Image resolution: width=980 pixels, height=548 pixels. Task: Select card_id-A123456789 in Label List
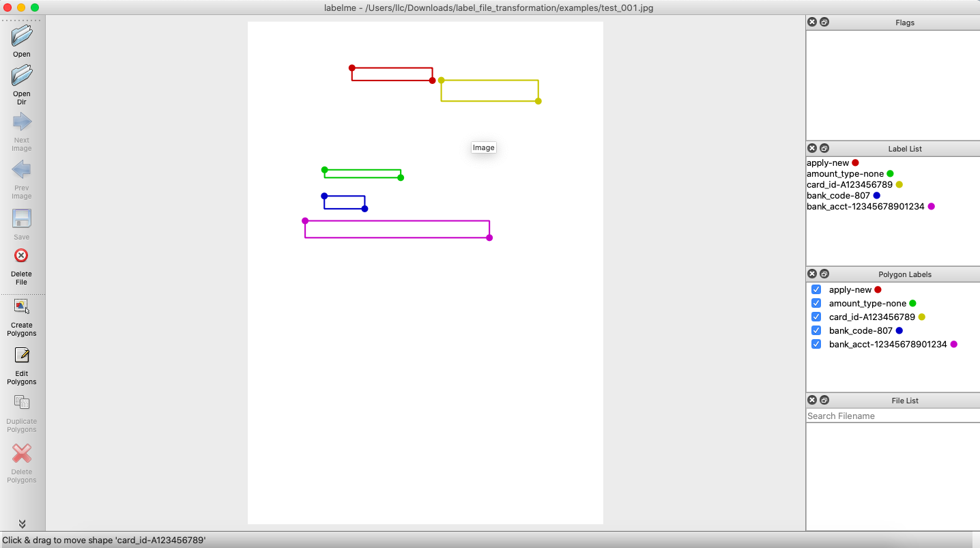pos(893,185)
